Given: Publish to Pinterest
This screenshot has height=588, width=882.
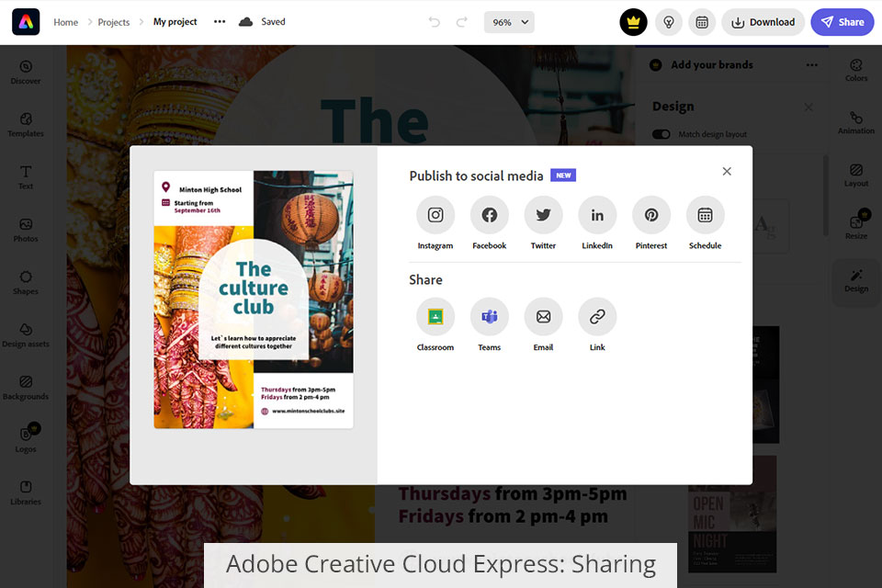Looking at the screenshot, I should 650,215.
